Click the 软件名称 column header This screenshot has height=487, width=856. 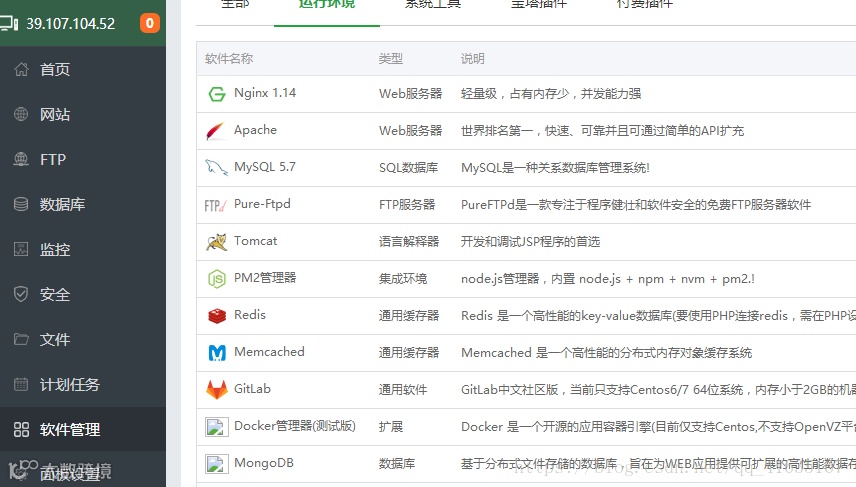[229, 58]
